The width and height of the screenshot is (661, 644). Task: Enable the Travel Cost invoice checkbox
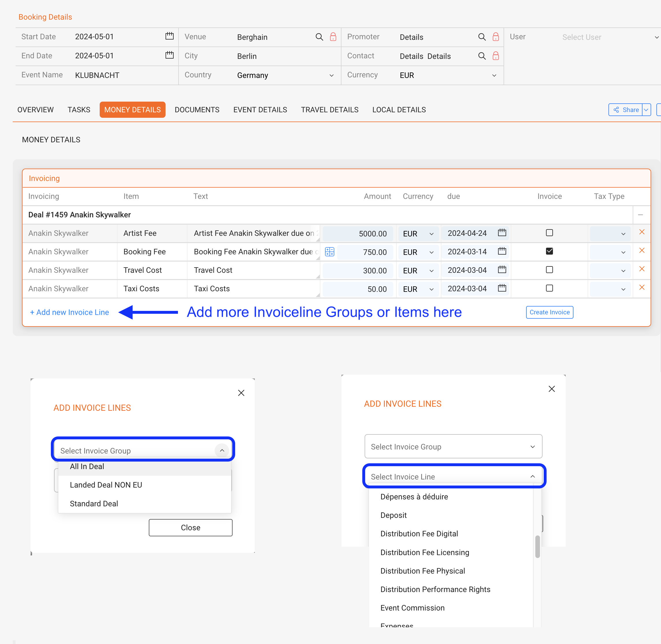tap(549, 270)
